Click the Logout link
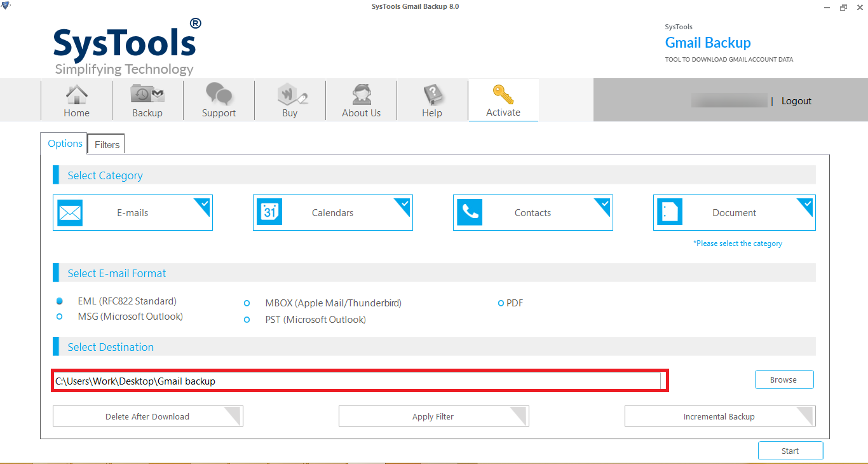 pyautogui.click(x=797, y=101)
